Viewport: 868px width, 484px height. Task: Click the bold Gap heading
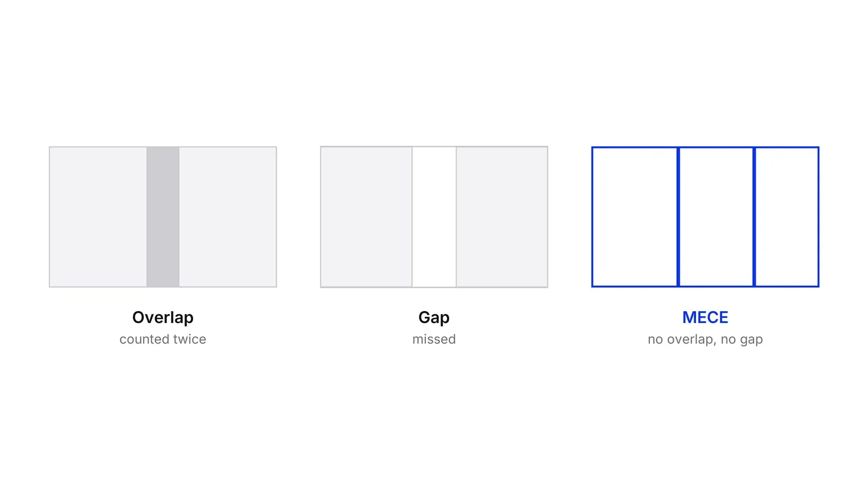click(x=434, y=318)
